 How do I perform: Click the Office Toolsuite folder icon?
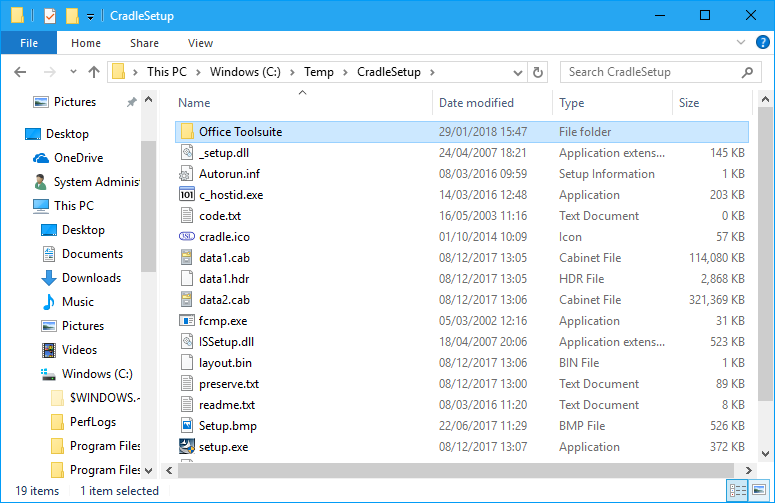187,132
